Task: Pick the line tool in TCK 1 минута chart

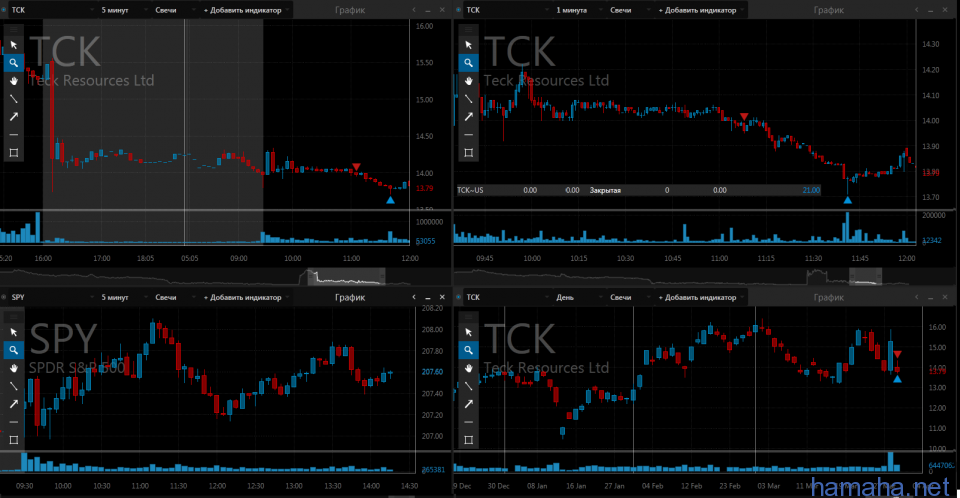Action: tap(468, 99)
